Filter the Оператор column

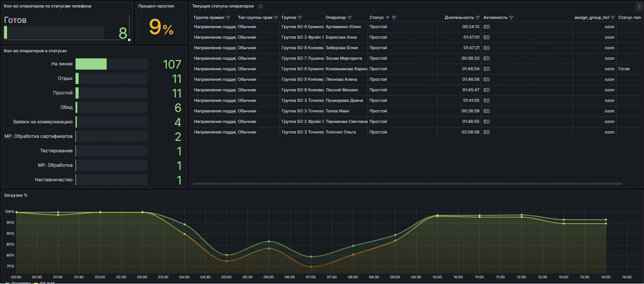pos(349,18)
